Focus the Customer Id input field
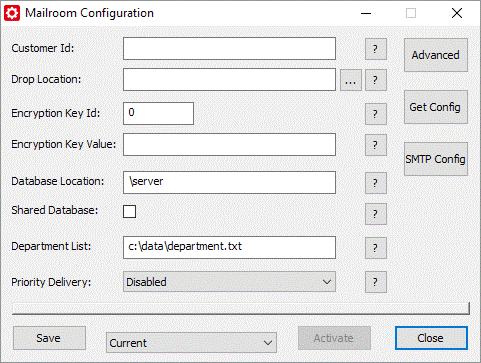 tap(229, 49)
